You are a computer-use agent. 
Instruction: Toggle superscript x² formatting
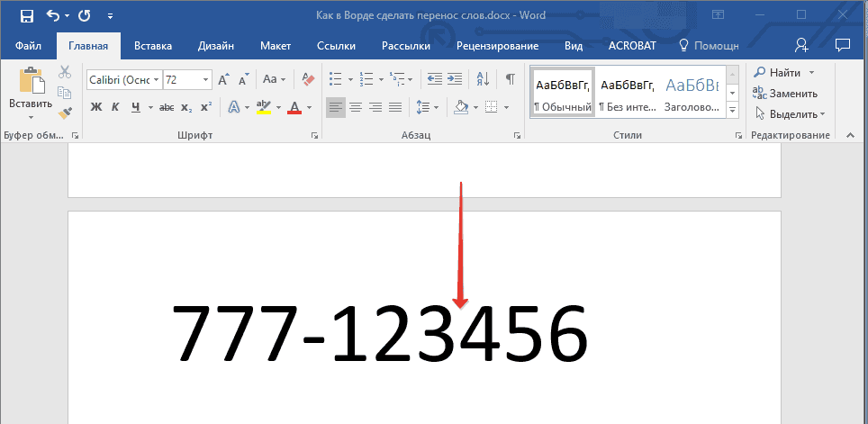pos(206,107)
